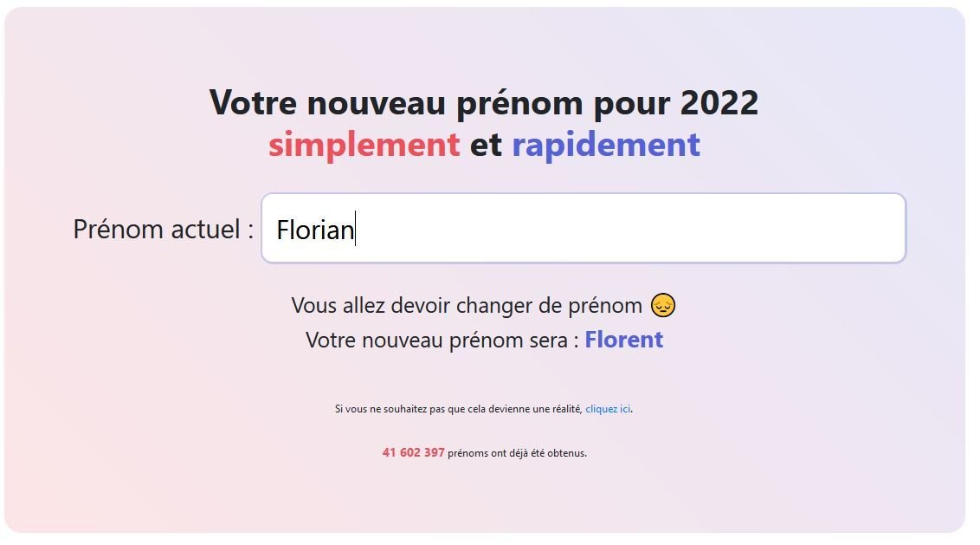Click "Vous allez devoir changer de prénom" text
The width and height of the screenshot is (980, 545).
click(x=467, y=305)
